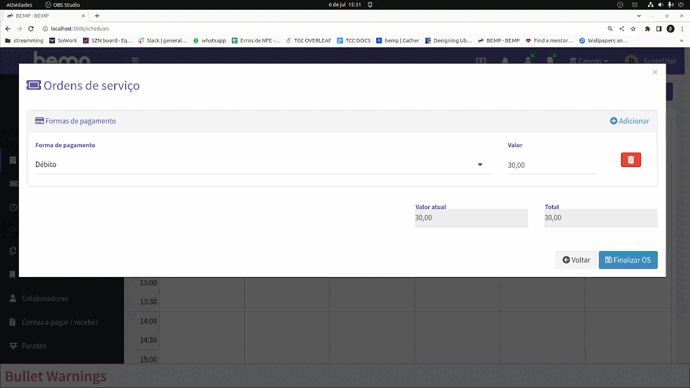Click the Valor input field
Screen dimensions: 690x388
pos(551,165)
